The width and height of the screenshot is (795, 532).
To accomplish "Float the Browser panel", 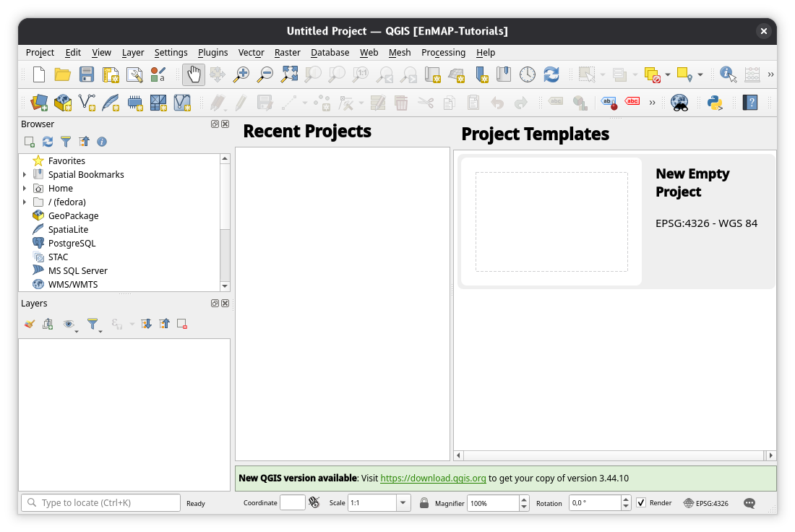I will pyautogui.click(x=215, y=124).
